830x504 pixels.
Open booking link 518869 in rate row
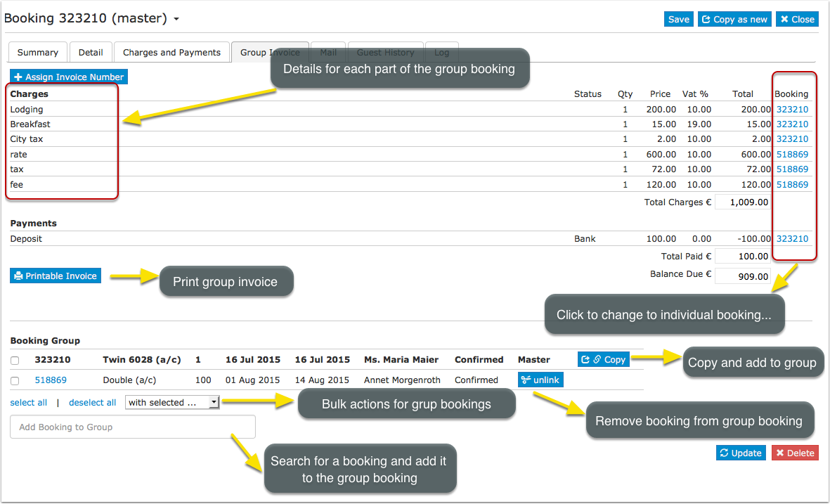click(792, 155)
